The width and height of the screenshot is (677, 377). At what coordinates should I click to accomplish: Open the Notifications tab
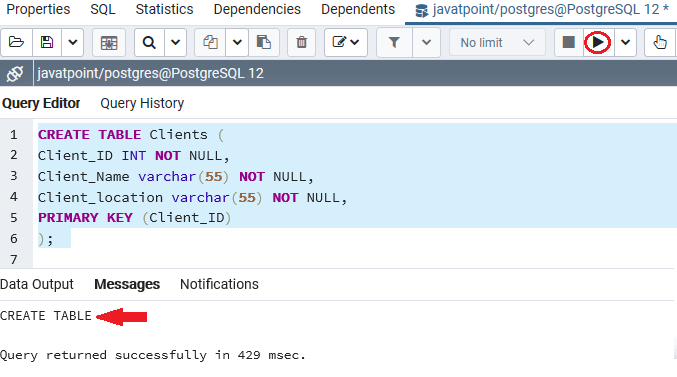point(219,284)
